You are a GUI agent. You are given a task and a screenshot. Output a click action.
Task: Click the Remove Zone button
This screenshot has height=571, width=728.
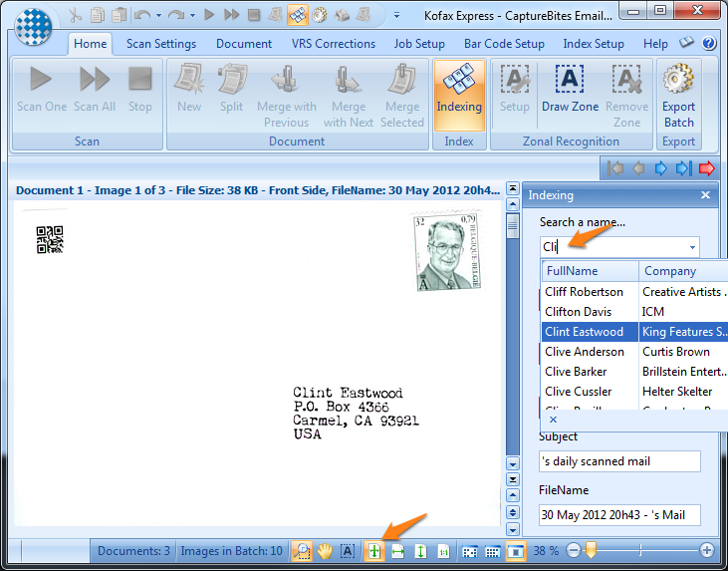[x=626, y=97]
